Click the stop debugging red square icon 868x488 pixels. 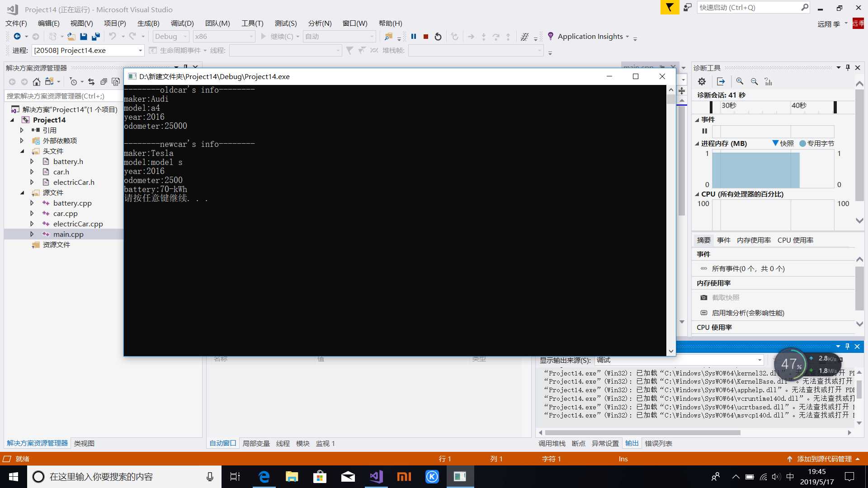point(426,36)
